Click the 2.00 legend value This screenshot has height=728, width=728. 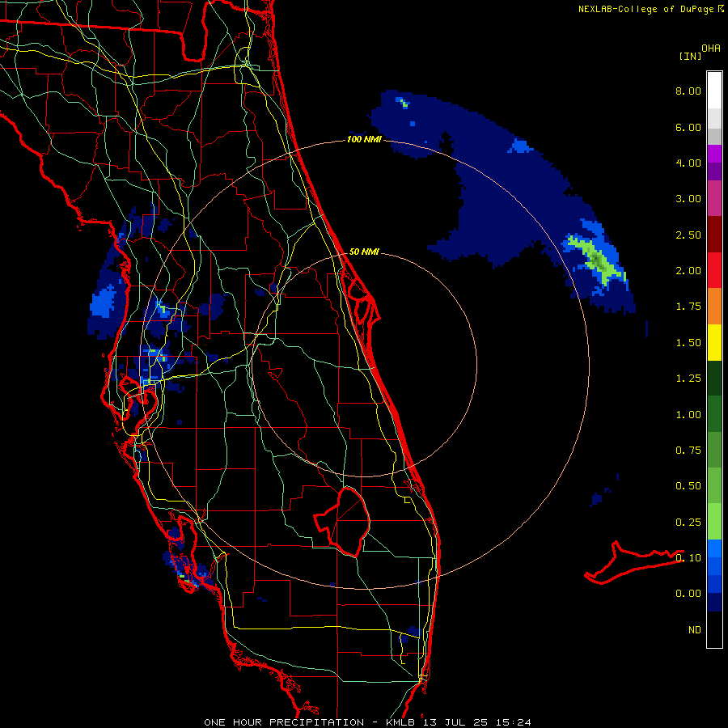pyautogui.click(x=688, y=271)
